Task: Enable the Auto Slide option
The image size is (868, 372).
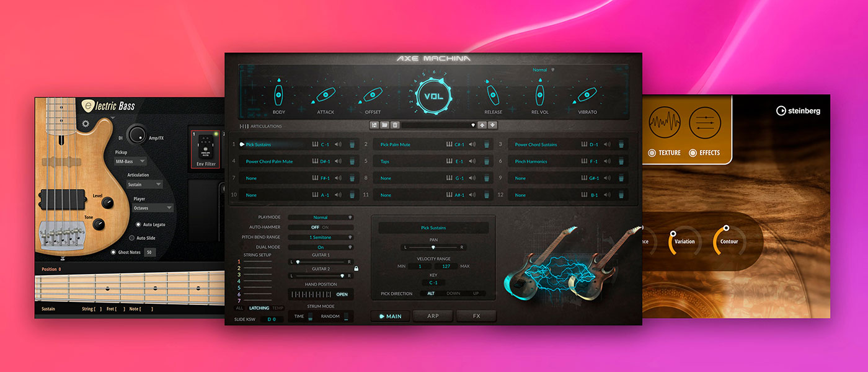Action: 131,238
